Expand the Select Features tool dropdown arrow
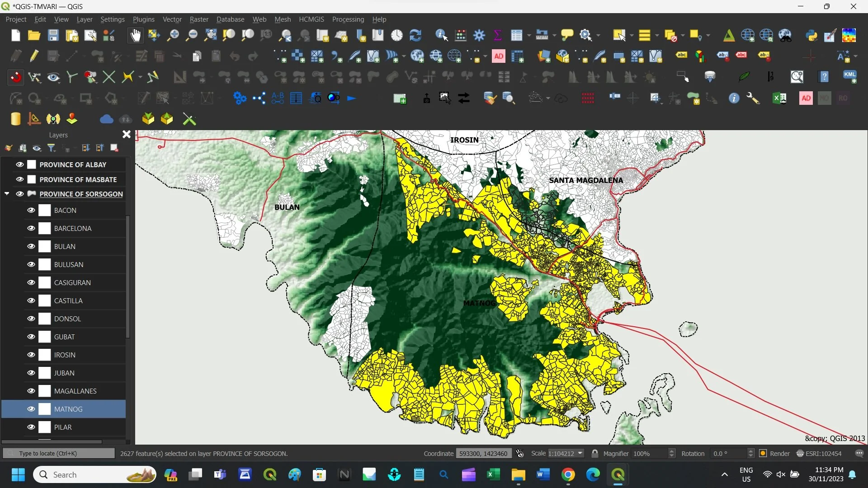Viewport: 868px width, 488px height. pos(632,35)
